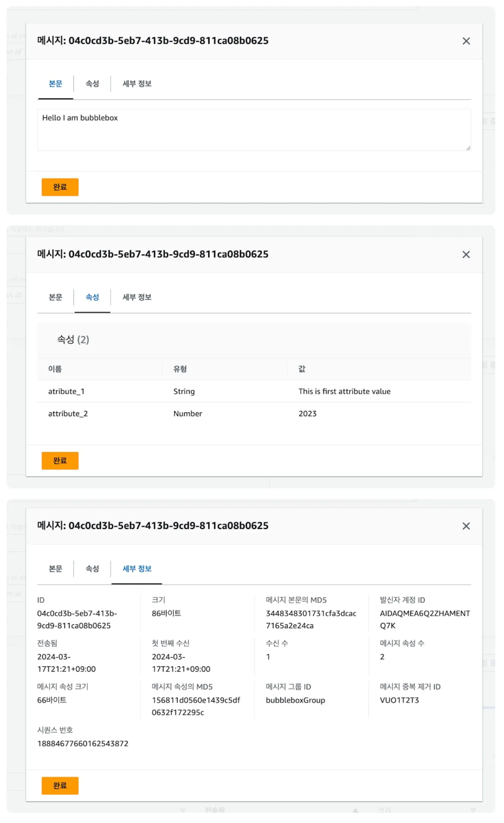The width and height of the screenshot is (504, 823).
Task: Click the 유형 column header
Action: (180, 369)
